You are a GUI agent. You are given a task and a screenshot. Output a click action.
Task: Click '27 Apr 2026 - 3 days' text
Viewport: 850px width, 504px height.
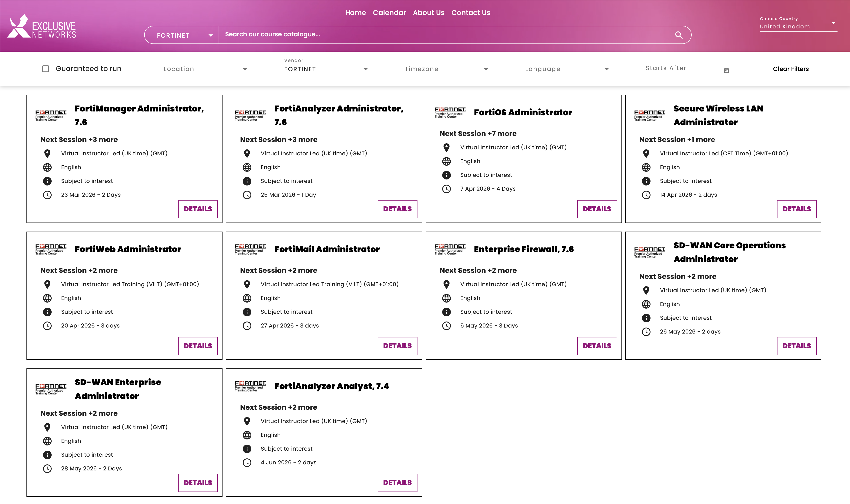click(290, 326)
